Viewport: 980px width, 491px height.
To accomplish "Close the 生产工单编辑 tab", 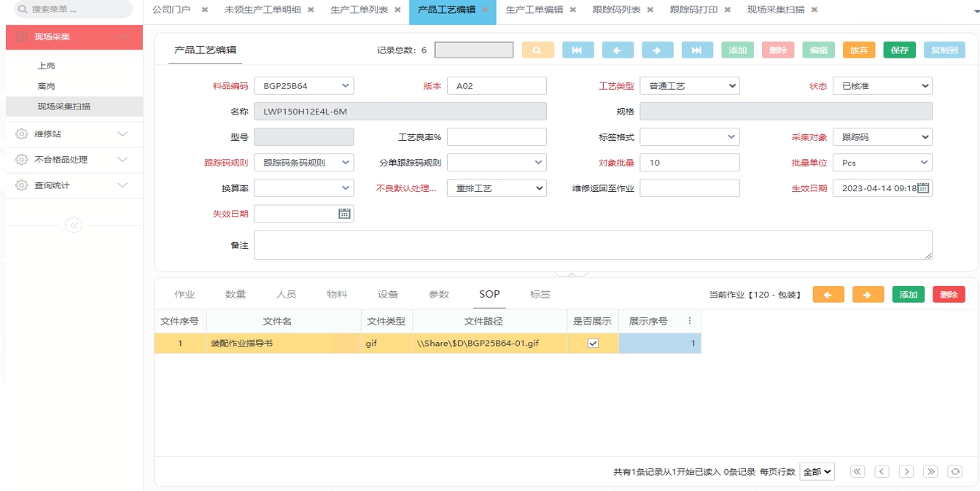I will (572, 10).
